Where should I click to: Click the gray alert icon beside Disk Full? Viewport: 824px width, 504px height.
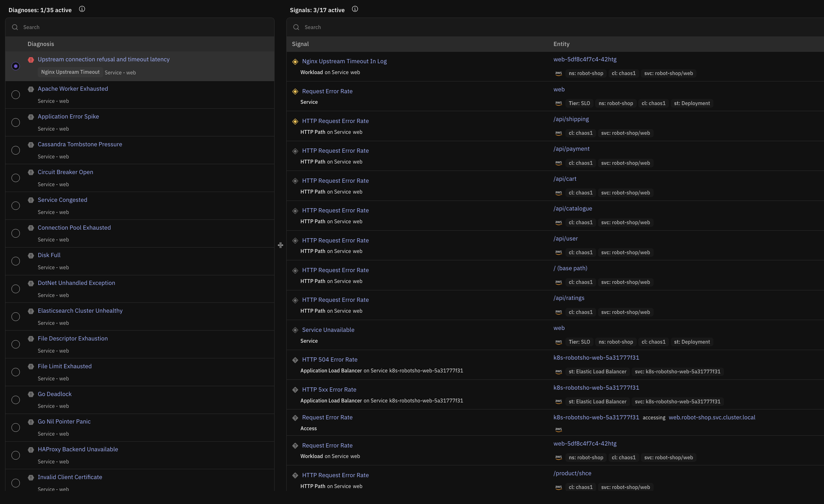[31, 256]
